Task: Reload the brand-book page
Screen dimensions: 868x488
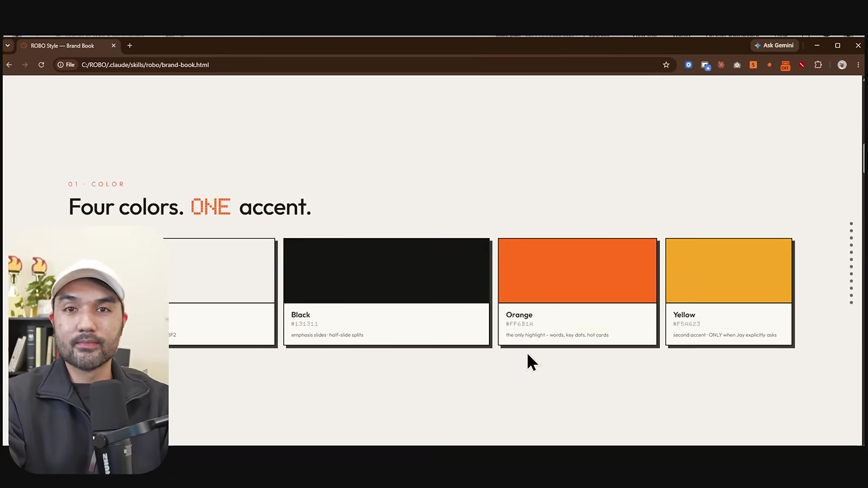Action: (41, 64)
